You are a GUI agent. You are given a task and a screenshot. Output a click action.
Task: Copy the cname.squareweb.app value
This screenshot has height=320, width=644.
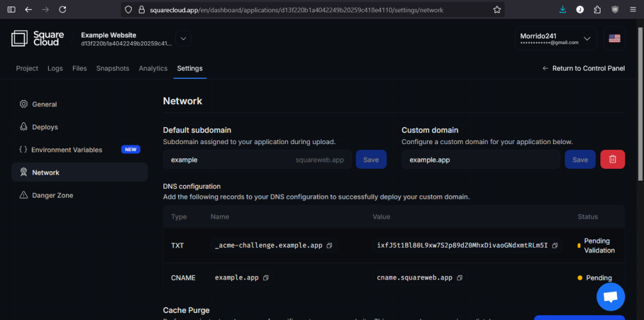[x=459, y=278]
